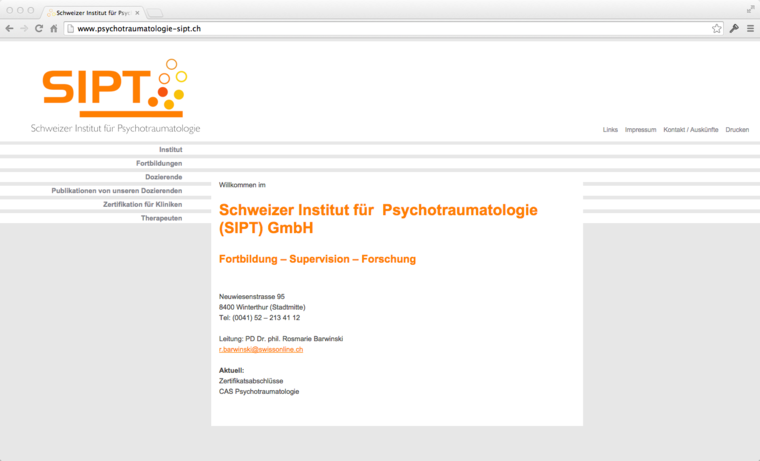The width and height of the screenshot is (760, 461).
Task: Click the Tel: (0041) 52 – 213 41 12 line
Action: coord(259,318)
